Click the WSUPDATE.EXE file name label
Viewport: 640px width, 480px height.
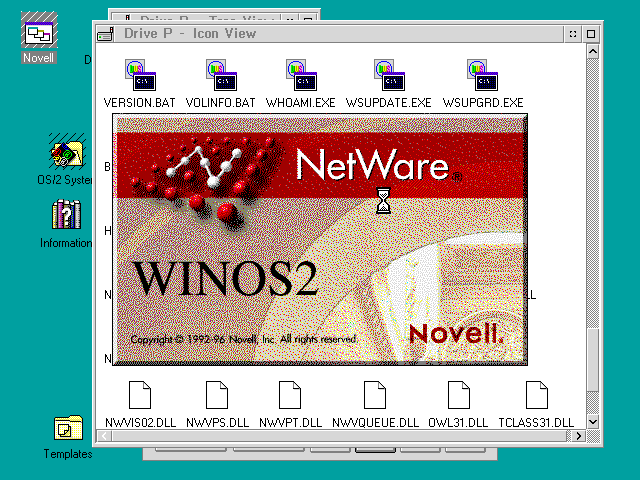tap(389, 102)
